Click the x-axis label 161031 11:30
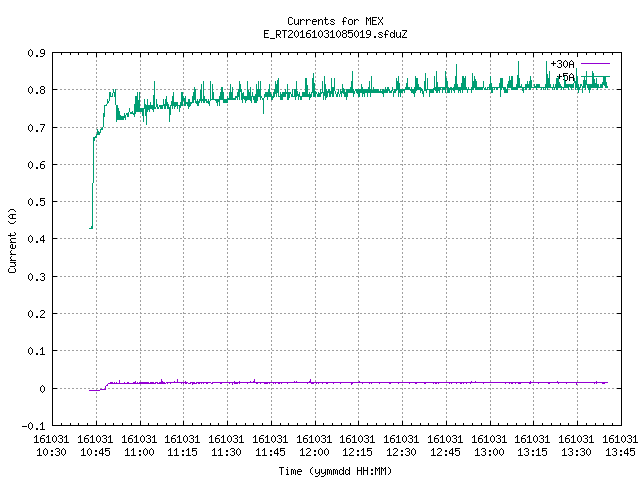 point(226,446)
